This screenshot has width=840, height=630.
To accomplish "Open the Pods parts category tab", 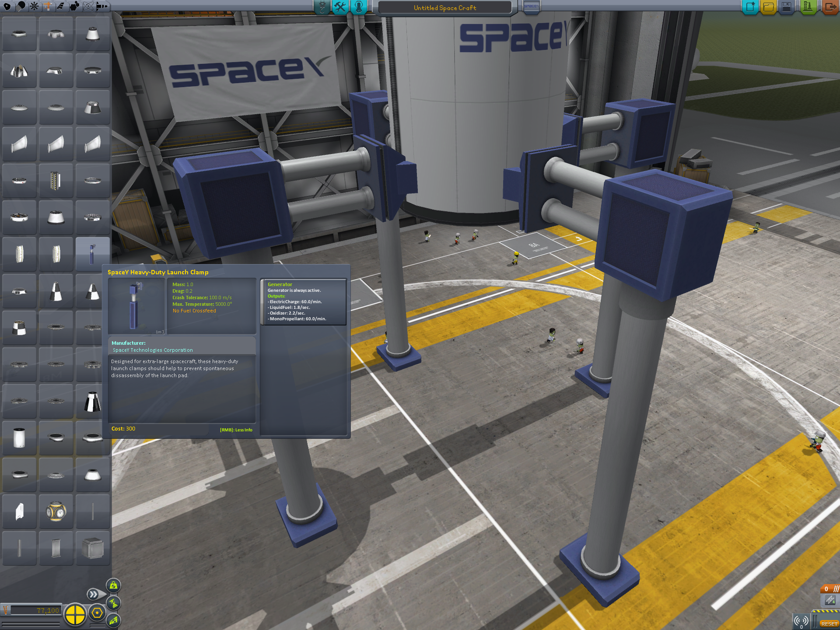I will coord(7,6).
